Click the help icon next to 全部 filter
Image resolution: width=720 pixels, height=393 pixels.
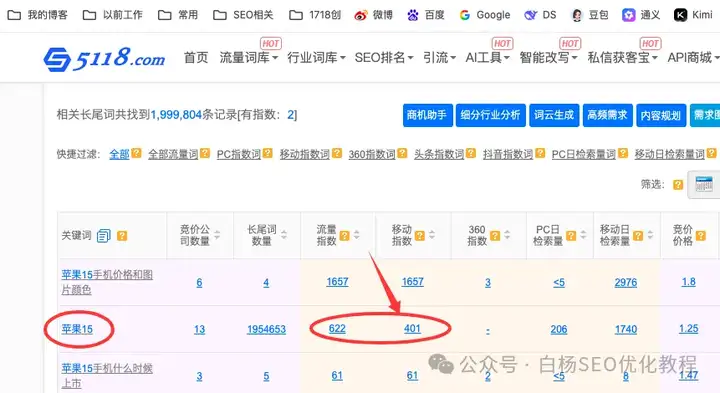pyautogui.click(x=136, y=153)
